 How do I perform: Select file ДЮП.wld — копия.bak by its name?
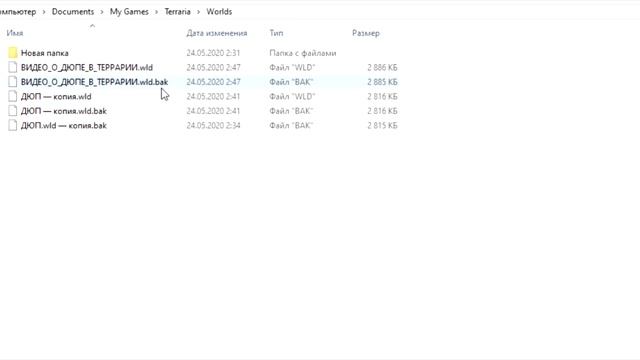pos(64,126)
